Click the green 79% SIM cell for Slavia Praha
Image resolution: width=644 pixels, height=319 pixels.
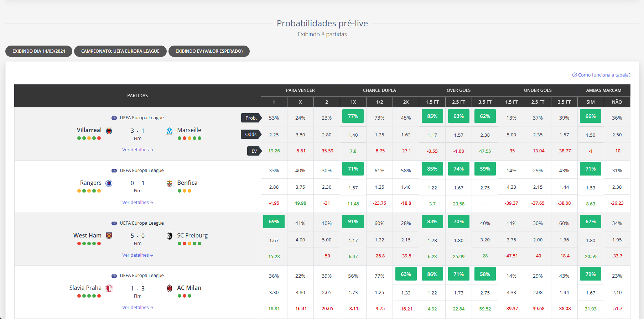(591, 274)
